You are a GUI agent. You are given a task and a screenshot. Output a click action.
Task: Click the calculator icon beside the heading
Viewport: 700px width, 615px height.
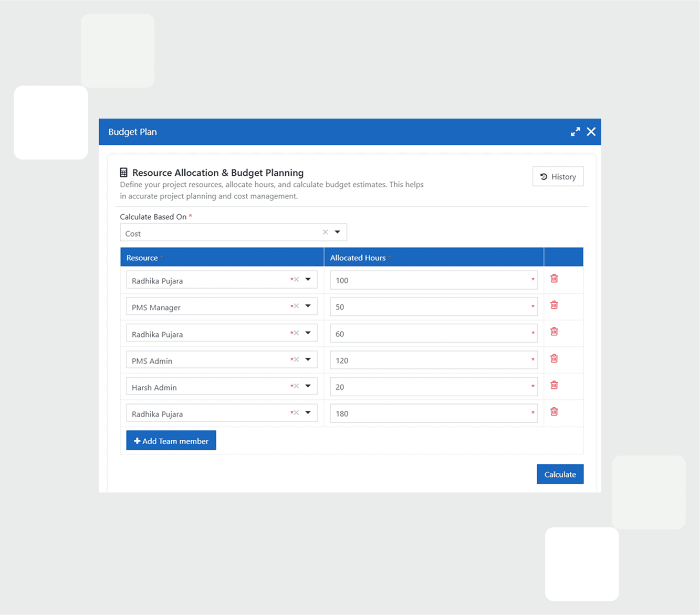click(124, 172)
